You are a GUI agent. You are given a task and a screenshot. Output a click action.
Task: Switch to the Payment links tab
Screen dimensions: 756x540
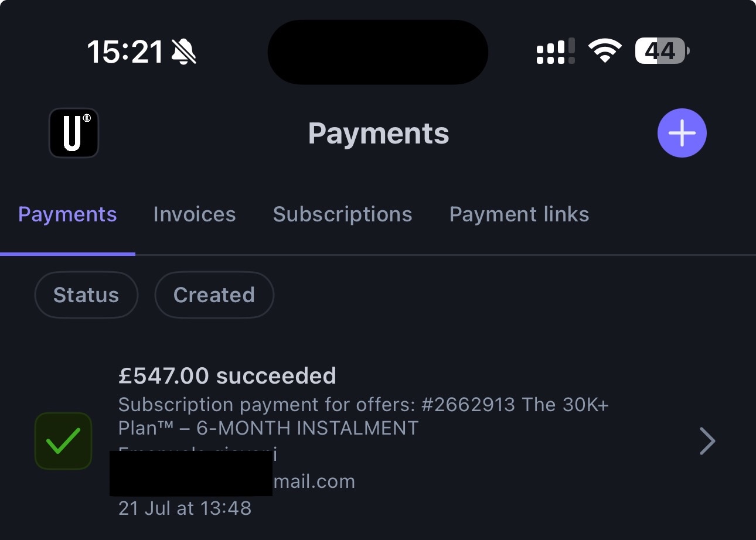[x=519, y=214]
